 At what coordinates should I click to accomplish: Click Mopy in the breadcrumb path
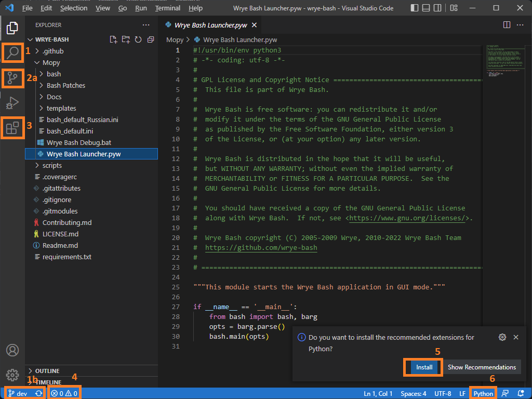pos(175,39)
